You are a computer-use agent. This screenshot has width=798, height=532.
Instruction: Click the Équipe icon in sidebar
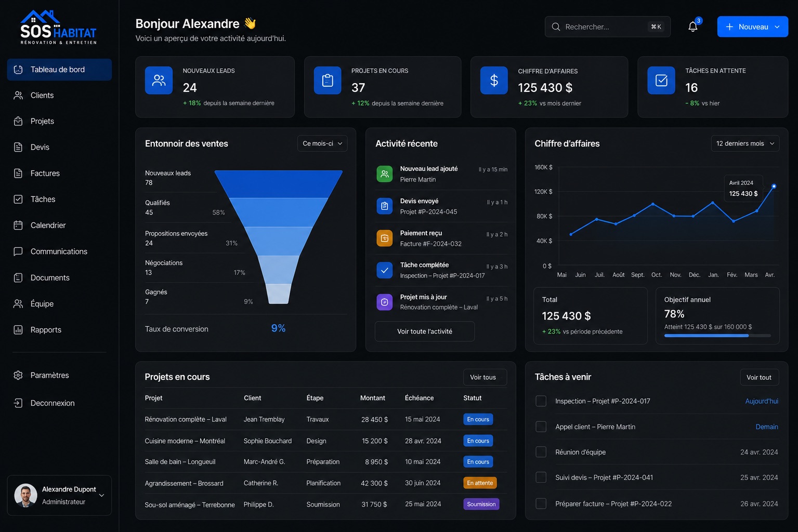point(18,304)
